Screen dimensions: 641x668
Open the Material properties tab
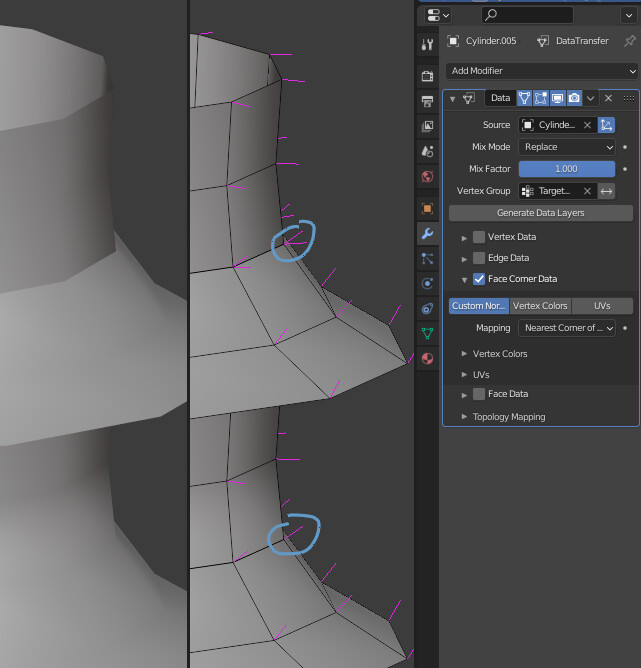coord(427,359)
